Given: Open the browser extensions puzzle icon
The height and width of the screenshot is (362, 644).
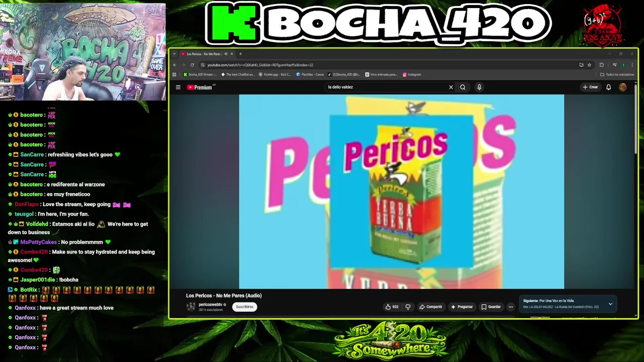Looking at the screenshot, I should pyautogui.click(x=602, y=65).
